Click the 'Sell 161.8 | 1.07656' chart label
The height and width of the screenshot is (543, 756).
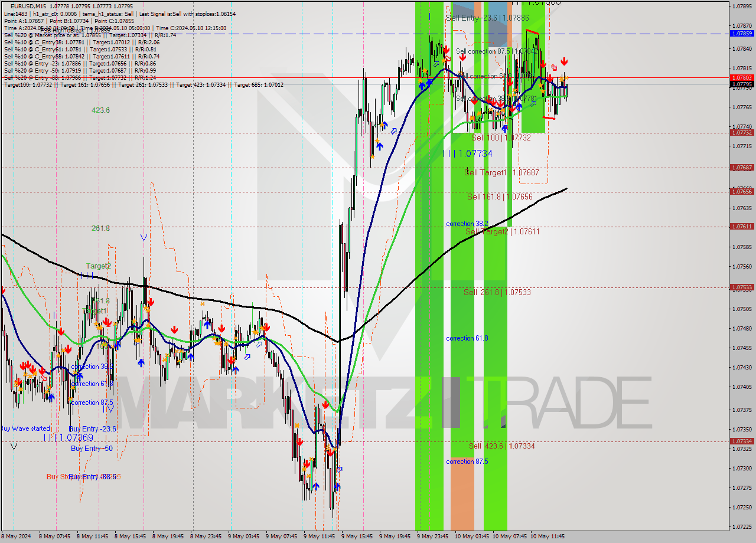tap(500, 197)
